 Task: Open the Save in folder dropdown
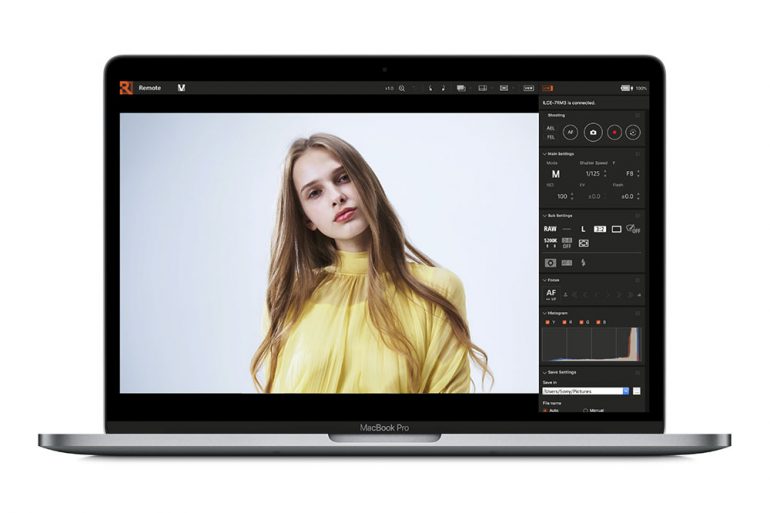625,391
